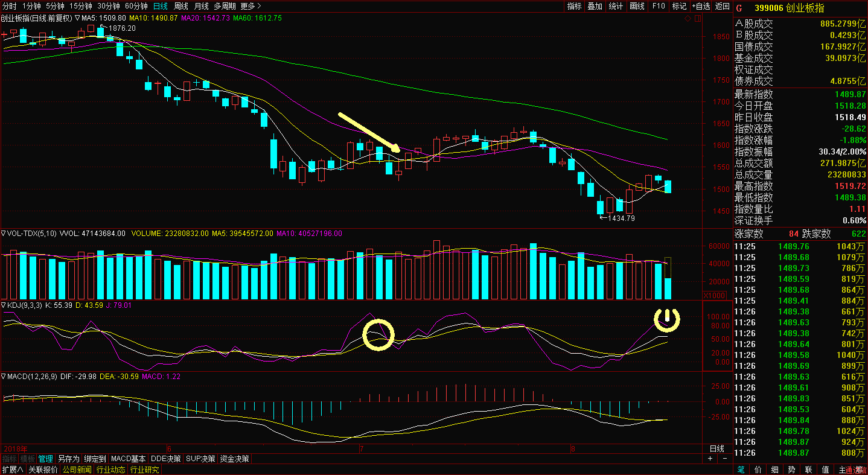This screenshot has width=868, height=475.
Task: Open the 多周期 view
Action: 225,6
